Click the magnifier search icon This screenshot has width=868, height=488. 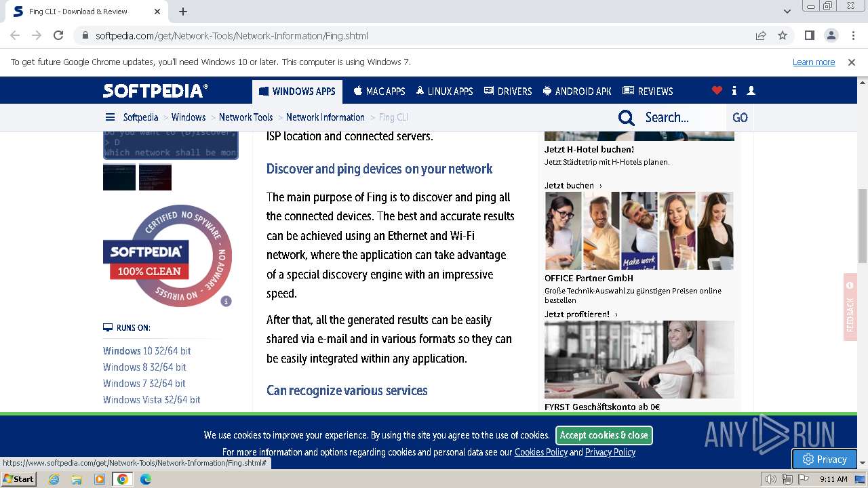click(627, 118)
